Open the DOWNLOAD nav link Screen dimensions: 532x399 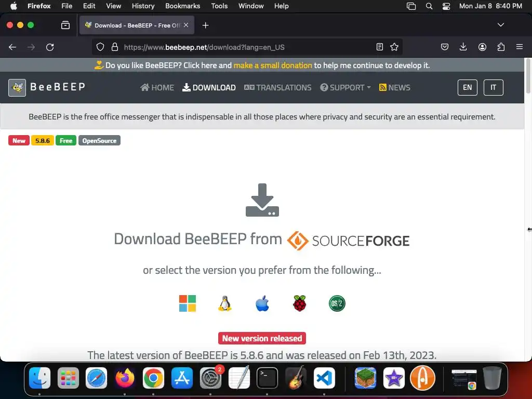pyautogui.click(x=209, y=87)
